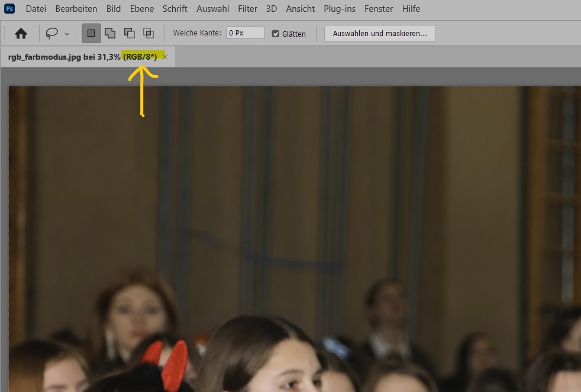Choose Add to Selection mode icon
This screenshot has height=392, width=581.
pyautogui.click(x=110, y=33)
